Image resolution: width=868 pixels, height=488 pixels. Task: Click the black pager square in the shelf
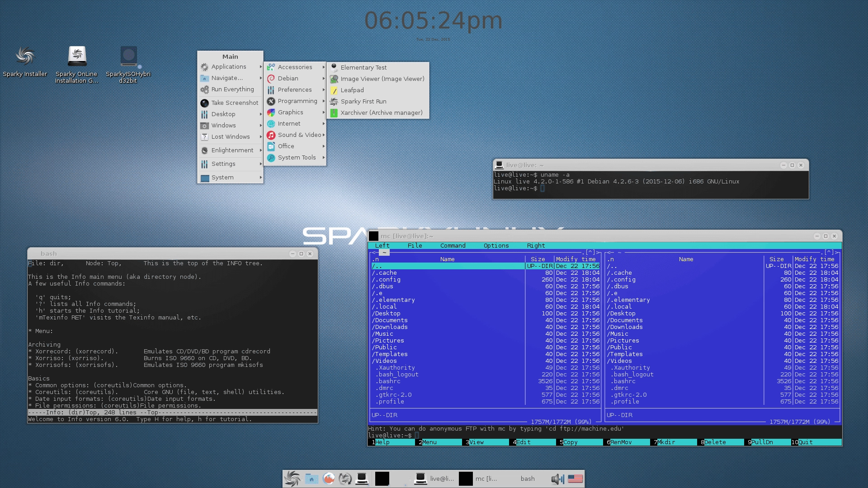(x=382, y=479)
